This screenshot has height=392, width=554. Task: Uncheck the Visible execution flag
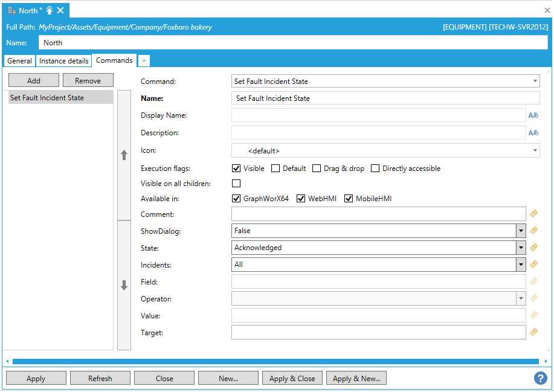tap(237, 169)
